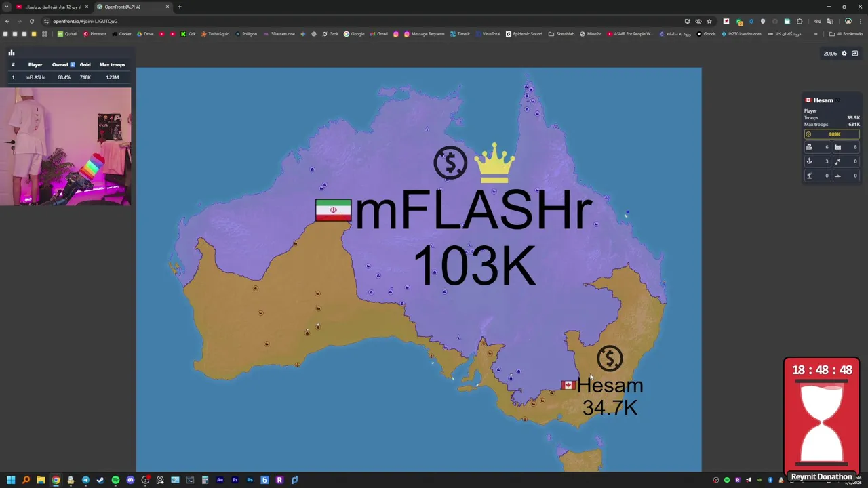
Task: Open the VirusTotal bookmark
Action: (x=488, y=34)
